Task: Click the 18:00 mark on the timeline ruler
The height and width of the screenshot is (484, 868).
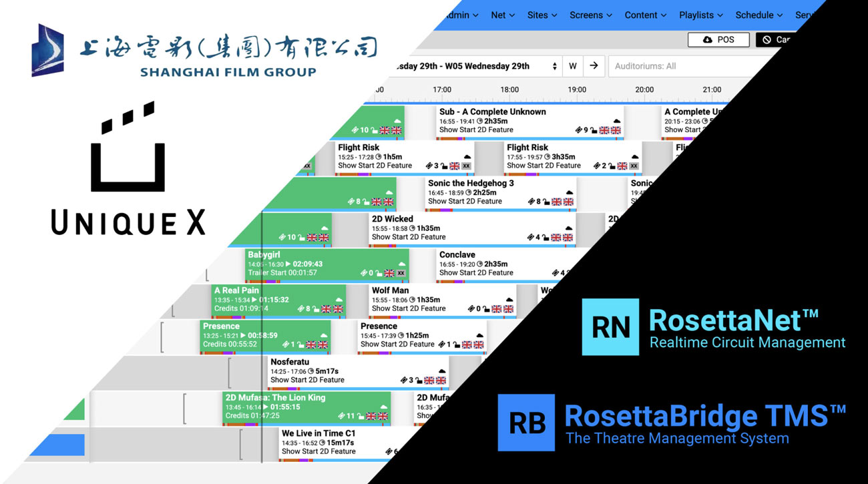Action: [x=509, y=89]
